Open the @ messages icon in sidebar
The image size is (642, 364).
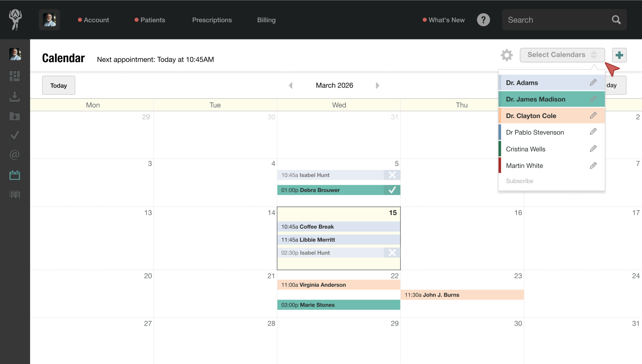(14, 155)
